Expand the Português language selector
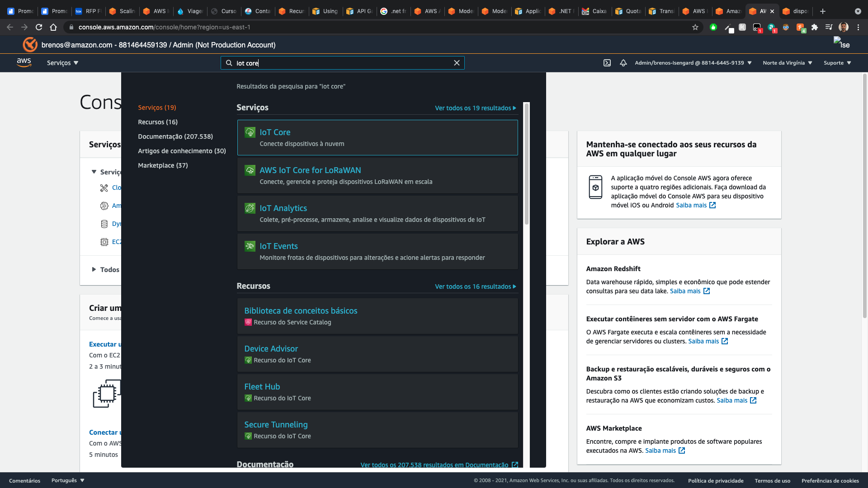The height and width of the screenshot is (488, 868). pos(68,480)
